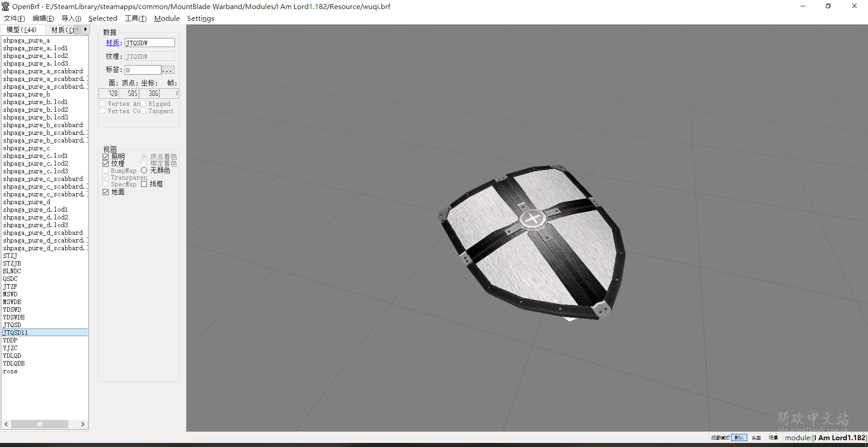The image size is (868, 447).
Task: Select the 绑定着色 radio option
Action: pos(144,163)
